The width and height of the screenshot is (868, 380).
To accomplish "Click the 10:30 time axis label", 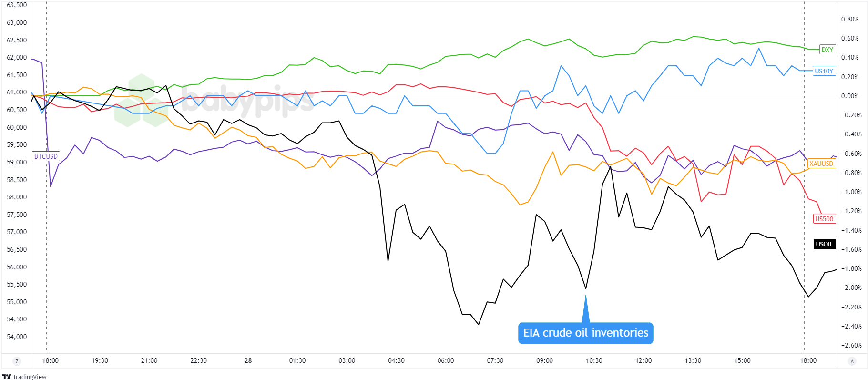I will (x=594, y=360).
